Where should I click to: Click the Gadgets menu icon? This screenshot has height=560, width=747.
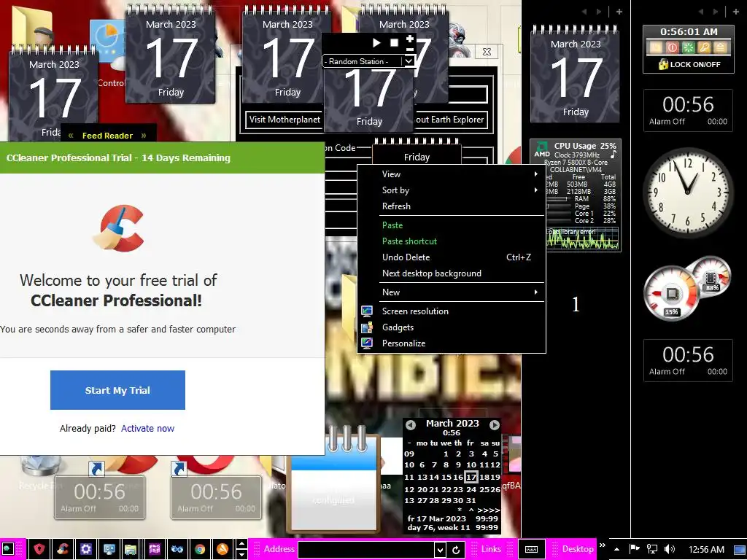coord(367,327)
